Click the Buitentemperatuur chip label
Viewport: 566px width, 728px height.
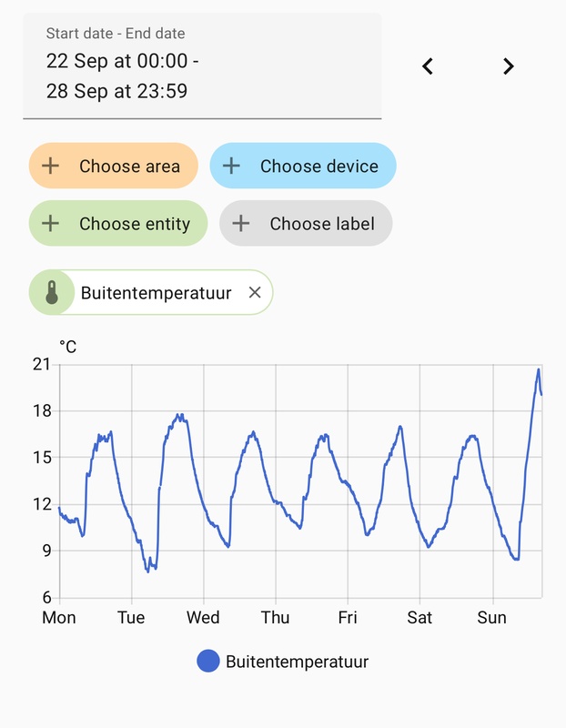[x=156, y=293]
